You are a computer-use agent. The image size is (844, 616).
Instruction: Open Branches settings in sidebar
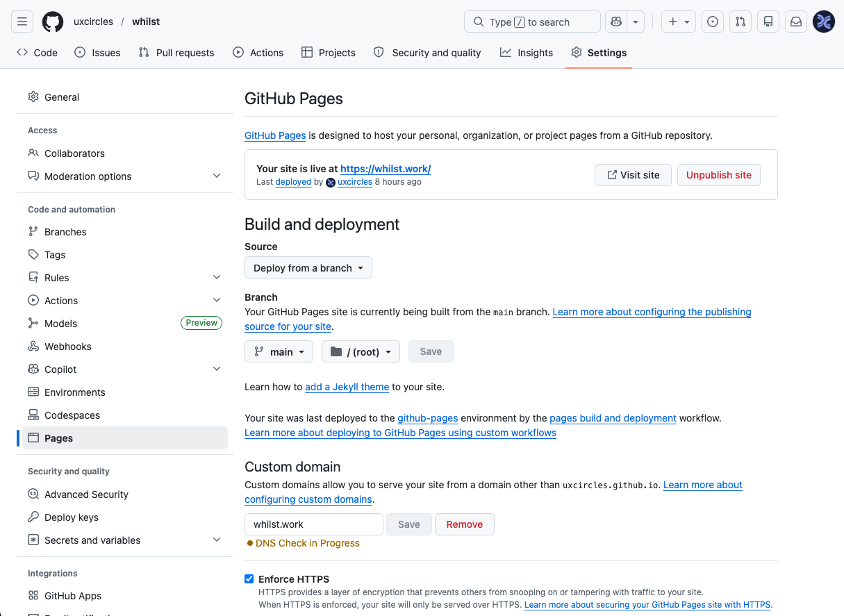click(125, 232)
